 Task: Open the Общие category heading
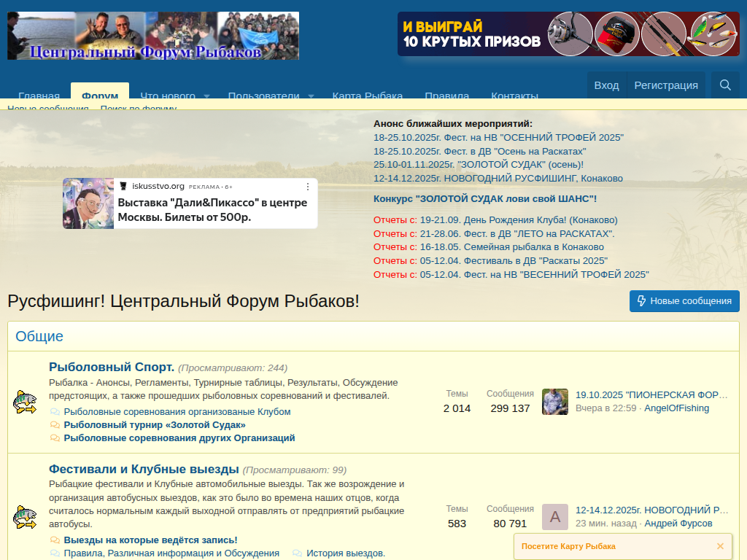[39, 336]
